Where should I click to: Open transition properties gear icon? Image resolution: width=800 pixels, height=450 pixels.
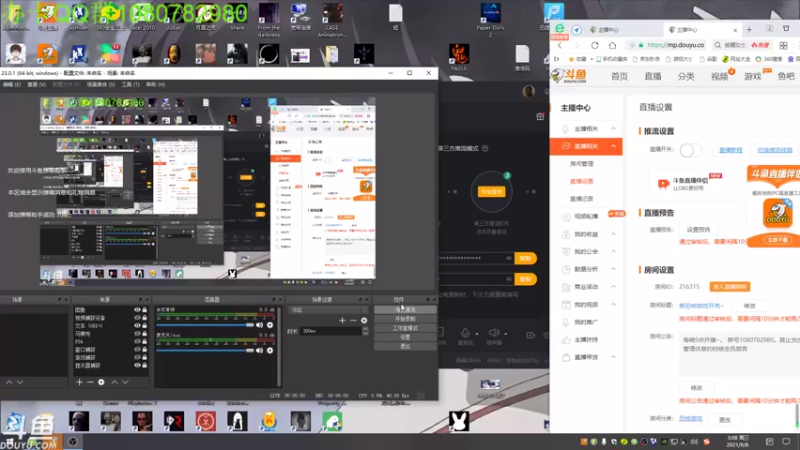364,320
